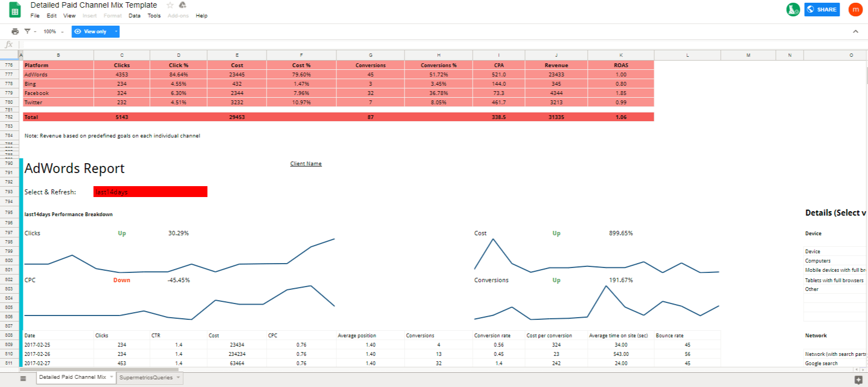The height and width of the screenshot is (387, 868).
Task: Click the CPC 'Down' indicator
Action: click(x=122, y=280)
